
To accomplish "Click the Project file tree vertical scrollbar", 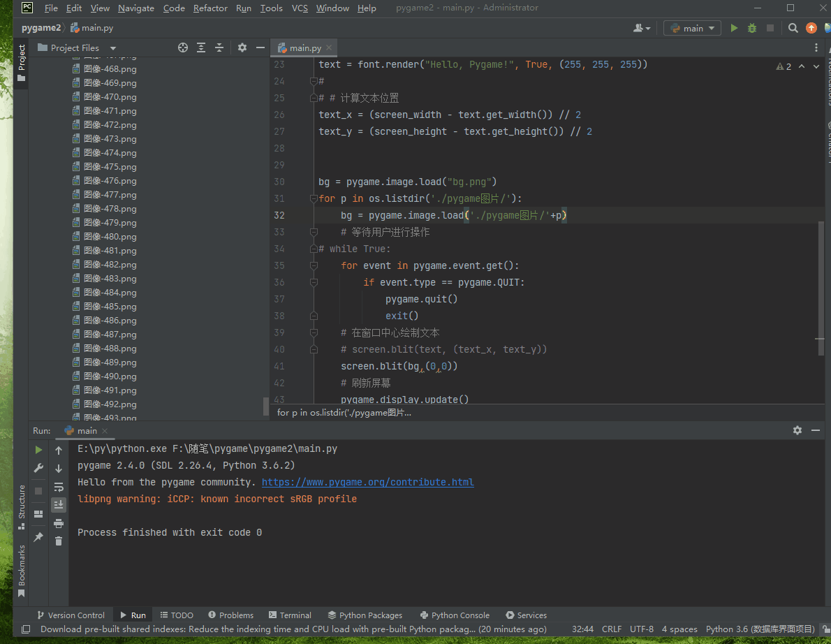I will [265, 406].
